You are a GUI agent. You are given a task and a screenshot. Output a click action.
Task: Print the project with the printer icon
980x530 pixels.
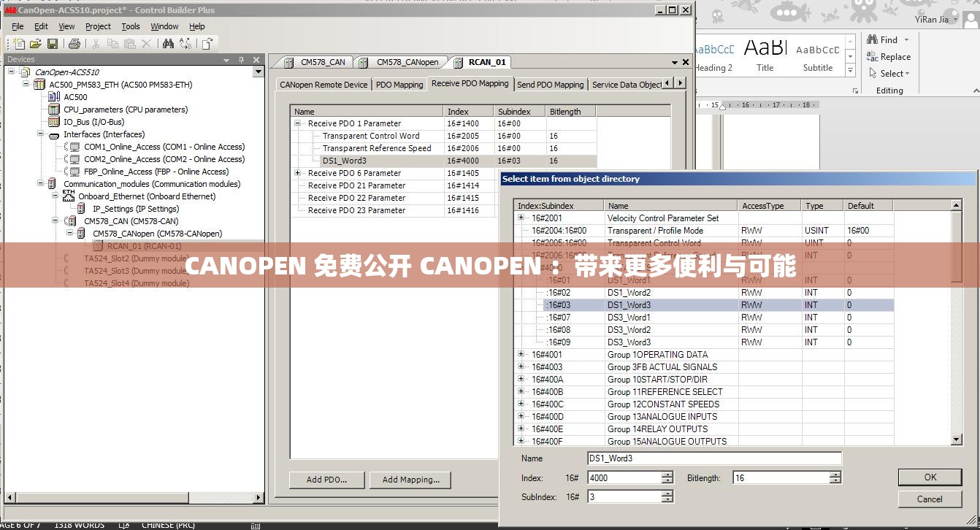73,44
